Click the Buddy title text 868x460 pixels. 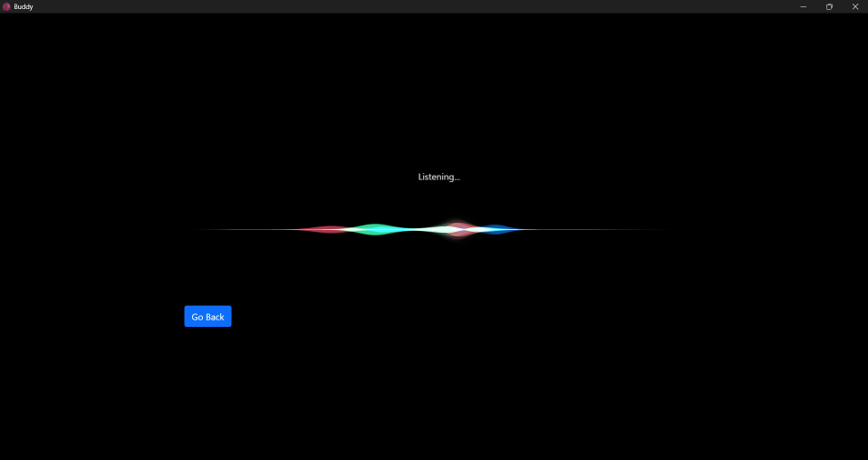pyautogui.click(x=24, y=6)
